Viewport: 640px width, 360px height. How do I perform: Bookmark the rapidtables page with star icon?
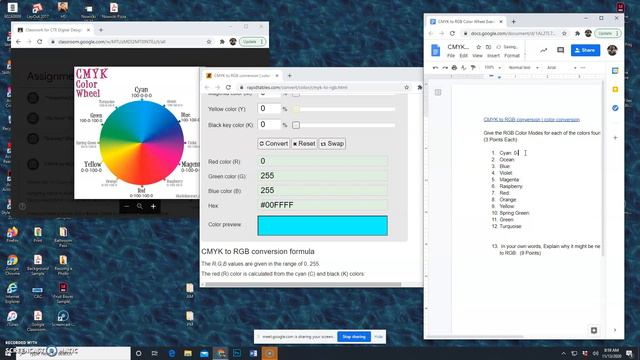tap(407, 87)
